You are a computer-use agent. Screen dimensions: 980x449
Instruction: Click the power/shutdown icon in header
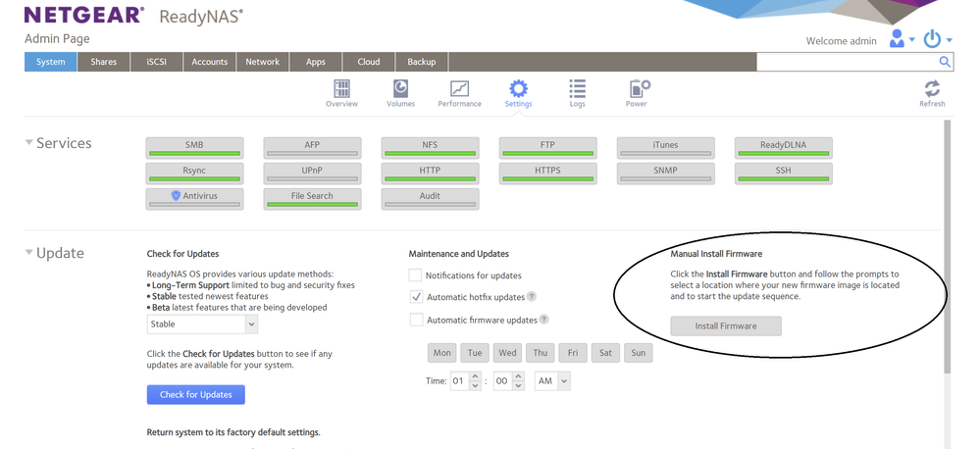[932, 39]
